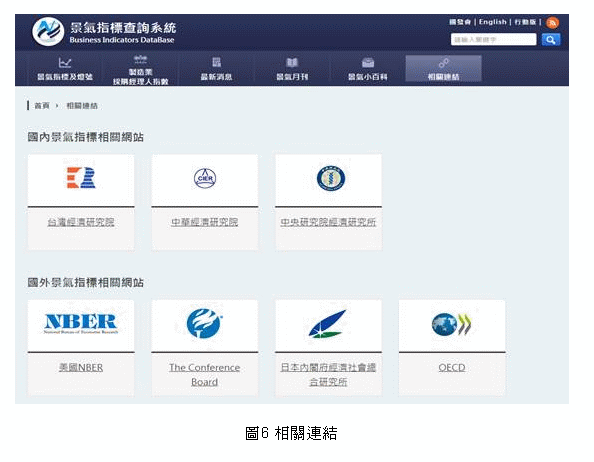Click the book icon above 景氣月刊
This screenshot has height=462, width=594.
coord(292,62)
